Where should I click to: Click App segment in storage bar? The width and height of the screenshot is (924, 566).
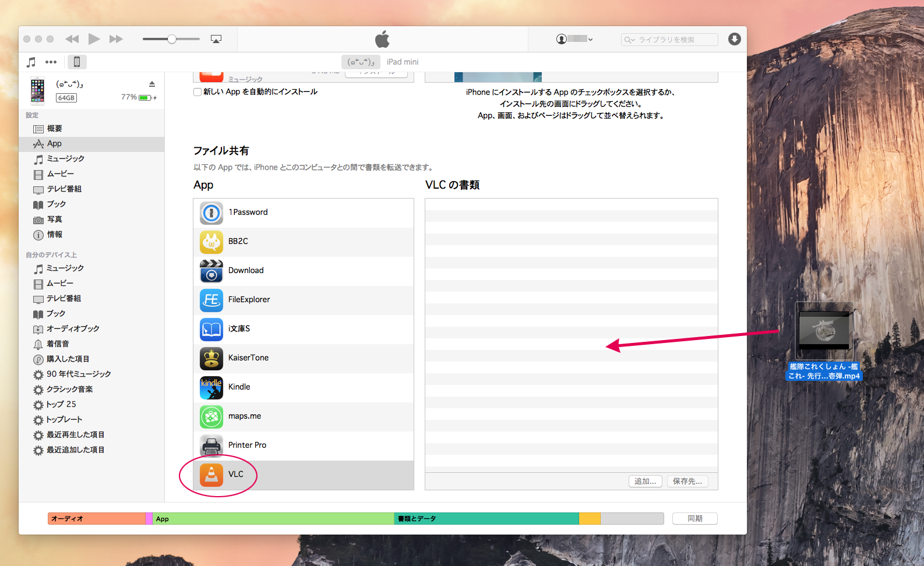(273, 519)
